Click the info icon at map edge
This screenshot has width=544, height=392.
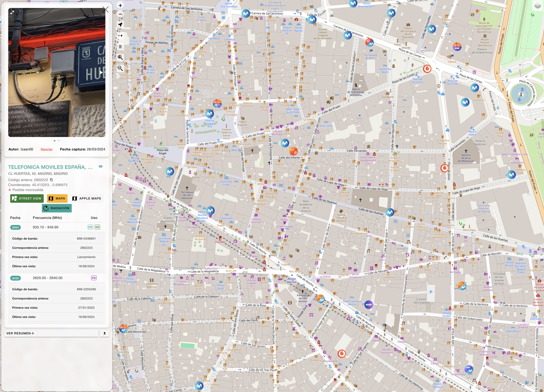tap(115, 12)
